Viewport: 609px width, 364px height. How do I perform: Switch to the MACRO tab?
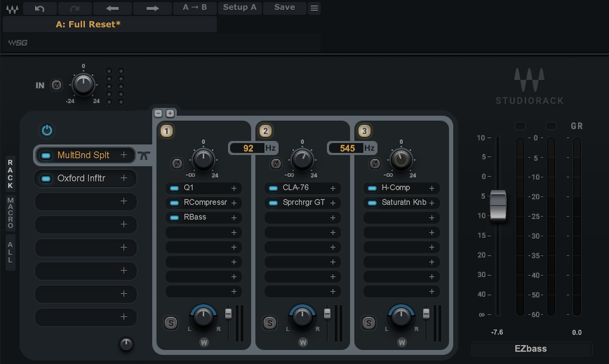point(10,213)
